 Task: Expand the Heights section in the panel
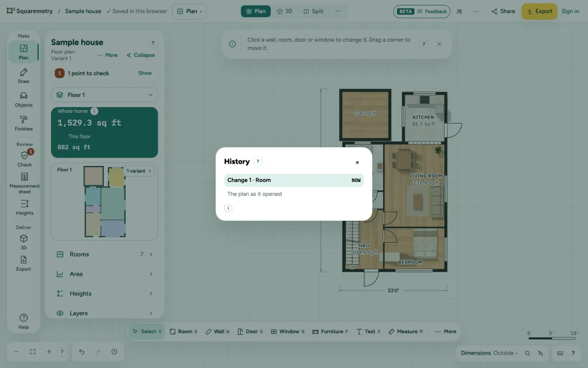click(x=104, y=293)
